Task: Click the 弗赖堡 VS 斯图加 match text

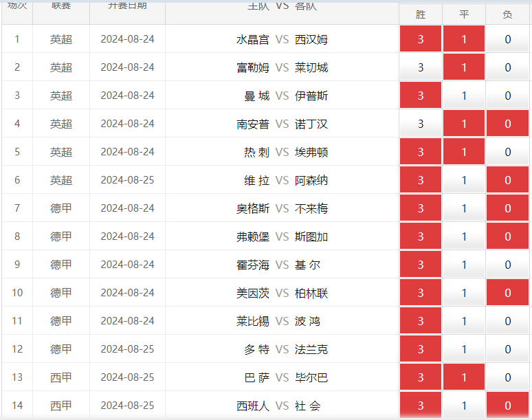Action: (282, 236)
